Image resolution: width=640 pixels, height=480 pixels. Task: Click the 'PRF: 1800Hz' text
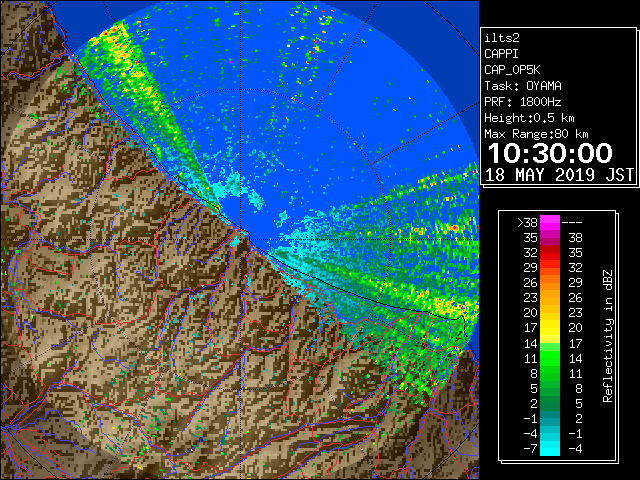(523, 102)
